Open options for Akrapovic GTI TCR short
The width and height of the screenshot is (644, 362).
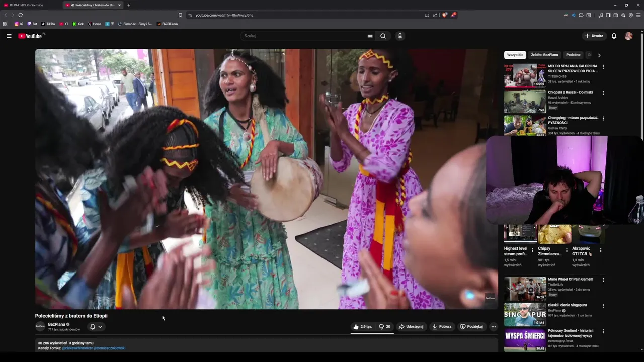[x=600, y=250]
